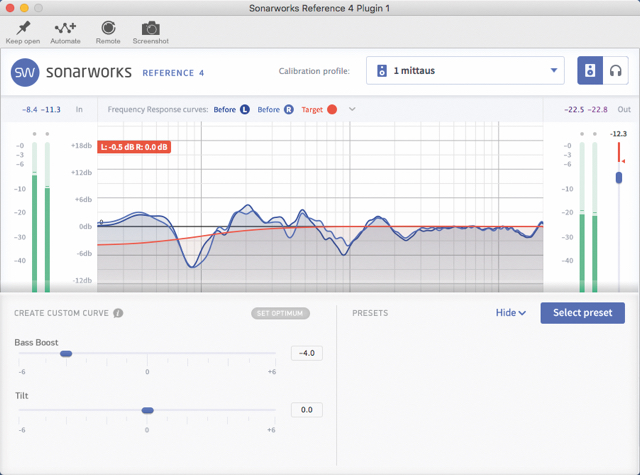
Task: Toggle the Before R curve
Action: click(x=289, y=109)
